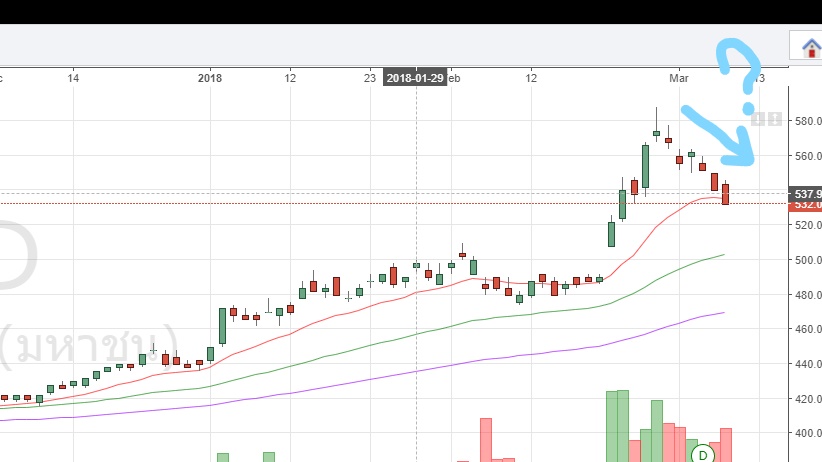Click the dark 537.9 cursor price label
The width and height of the screenshot is (822, 462).
[x=805, y=194]
